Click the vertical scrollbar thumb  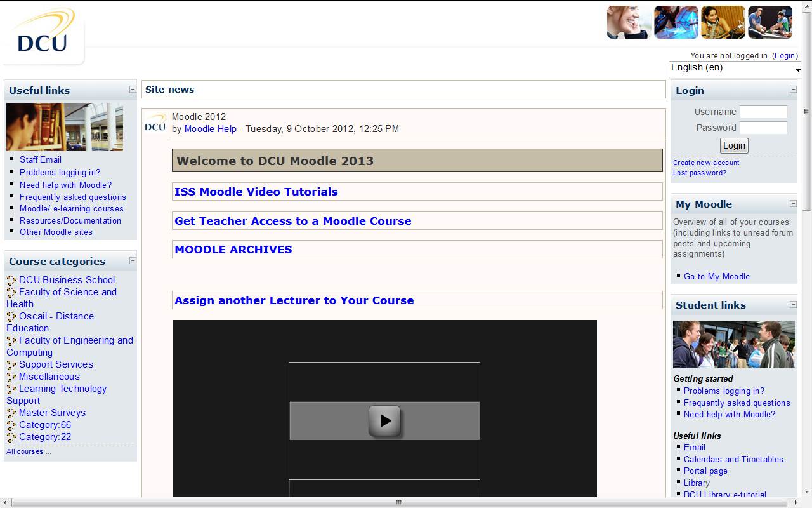(x=807, y=110)
